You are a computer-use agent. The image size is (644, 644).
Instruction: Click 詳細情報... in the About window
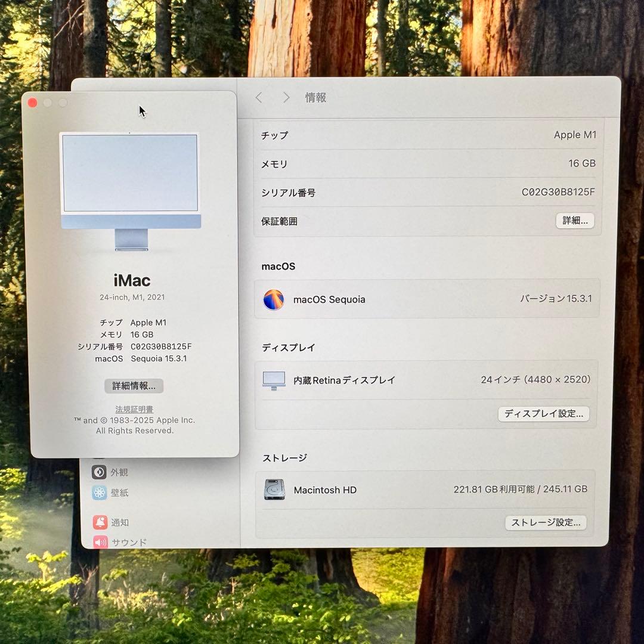pos(134,386)
